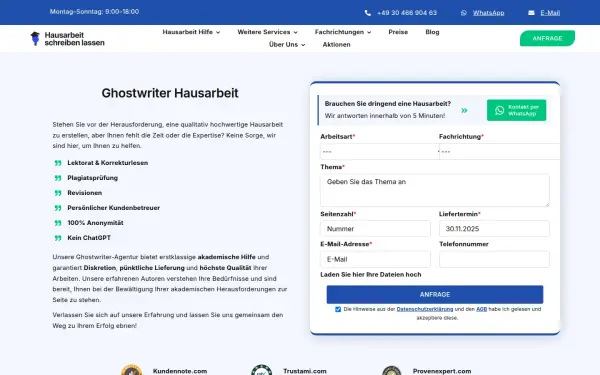The height and width of the screenshot is (375, 600).
Task: Click the Brauchen Sie dringend eine Hausarbeit text
Action: point(388,104)
